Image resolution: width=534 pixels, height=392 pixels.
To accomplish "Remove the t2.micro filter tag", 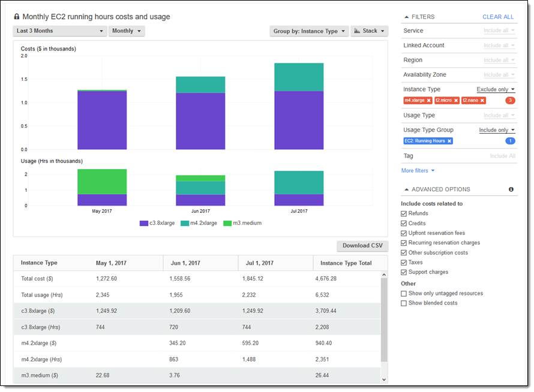I will [x=456, y=101].
